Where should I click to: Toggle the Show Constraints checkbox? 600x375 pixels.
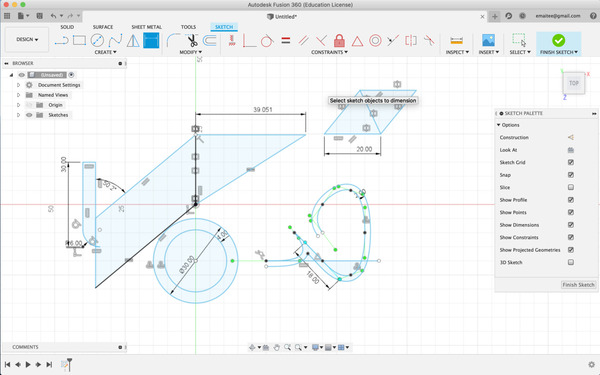[571, 237]
